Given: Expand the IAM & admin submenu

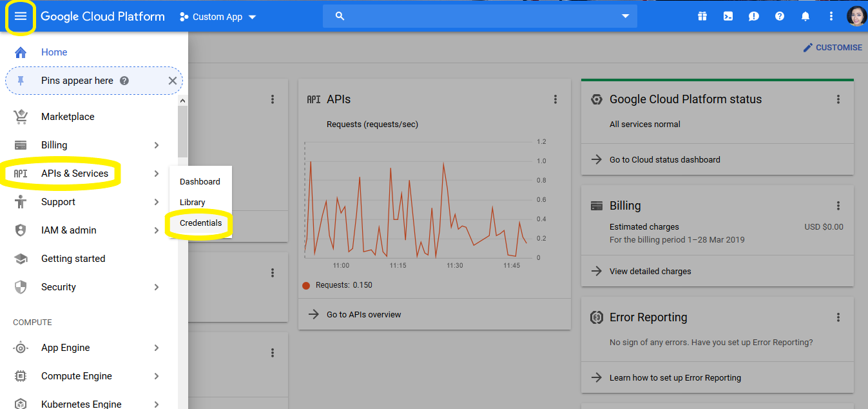Looking at the screenshot, I should point(156,230).
